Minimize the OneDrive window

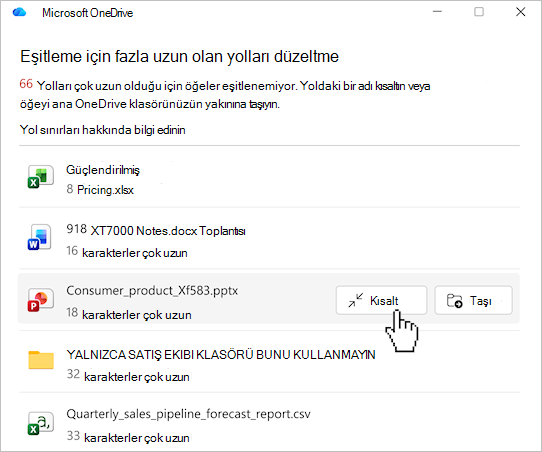(x=437, y=12)
